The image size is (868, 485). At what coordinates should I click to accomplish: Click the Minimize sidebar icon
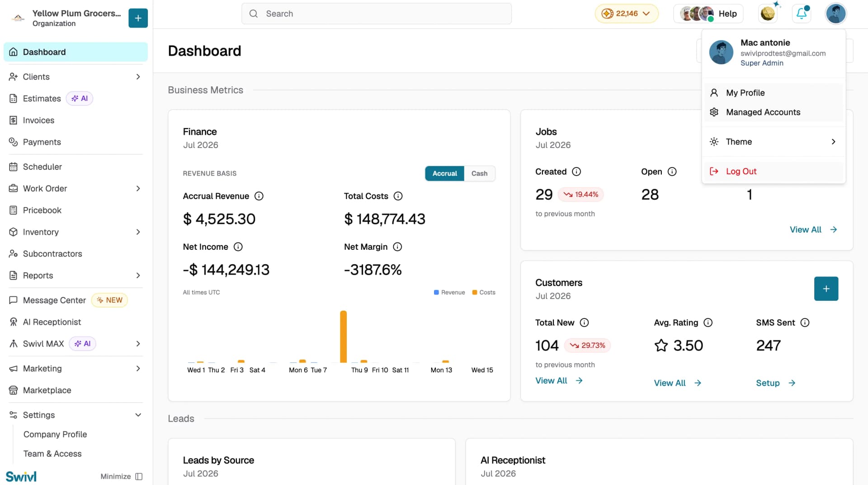pyautogui.click(x=139, y=476)
